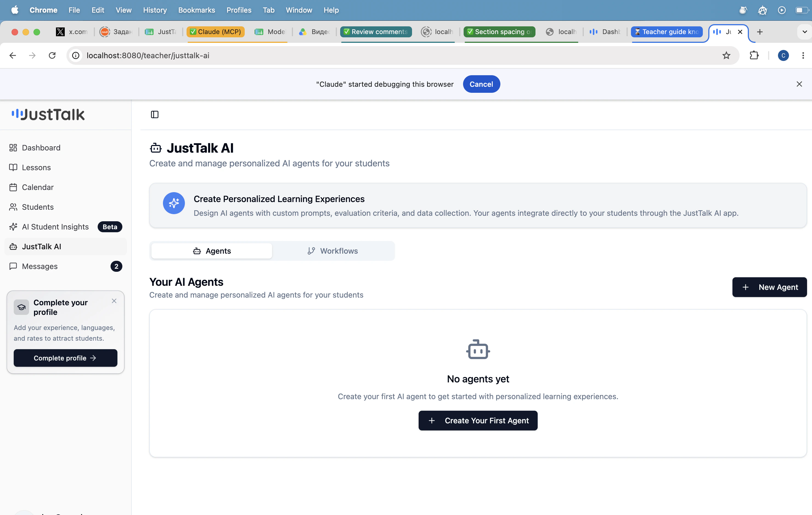Image resolution: width=812 pixels, height=515 pixels.
Task: Go forward in browser history
Action: tap(32, 55)
